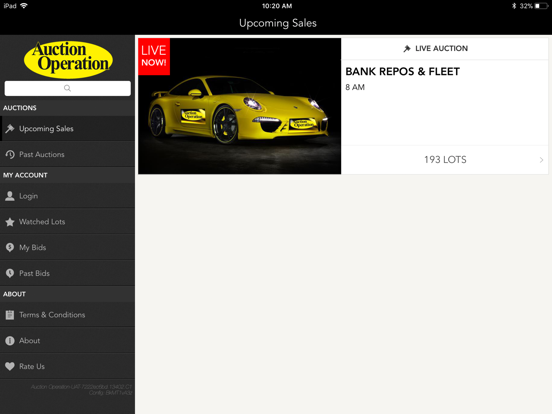Tap the Wi-Fi icon in status bar

point(24,6)
